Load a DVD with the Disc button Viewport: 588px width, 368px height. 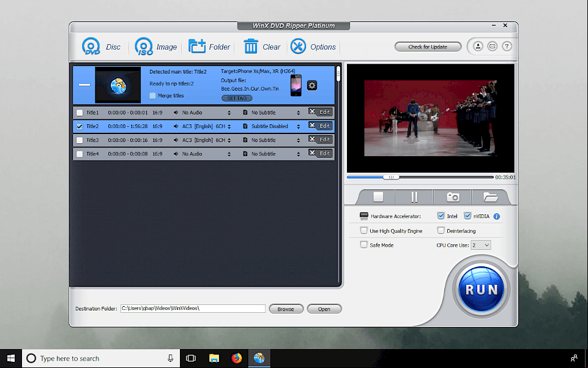click(101, 47)
